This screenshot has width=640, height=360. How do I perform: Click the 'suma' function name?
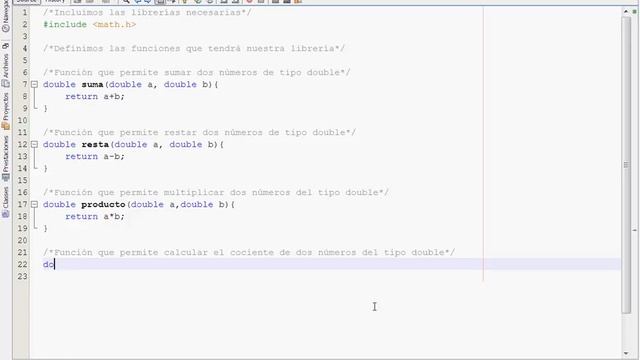[92, 84]
